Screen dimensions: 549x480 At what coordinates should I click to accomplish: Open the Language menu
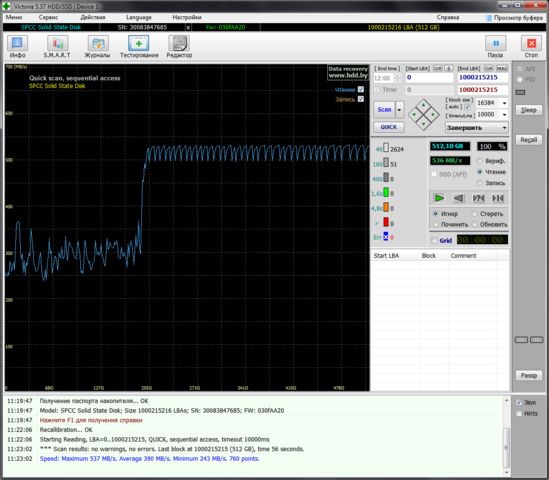pos(139,17)
